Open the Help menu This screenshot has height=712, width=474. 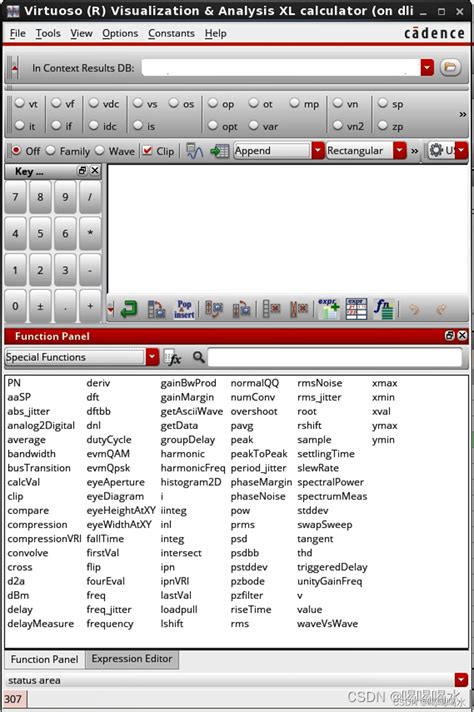215,33
